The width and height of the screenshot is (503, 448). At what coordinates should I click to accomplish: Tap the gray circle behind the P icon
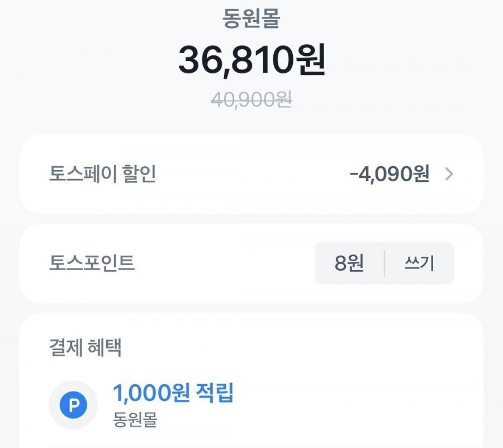(73, 405)
